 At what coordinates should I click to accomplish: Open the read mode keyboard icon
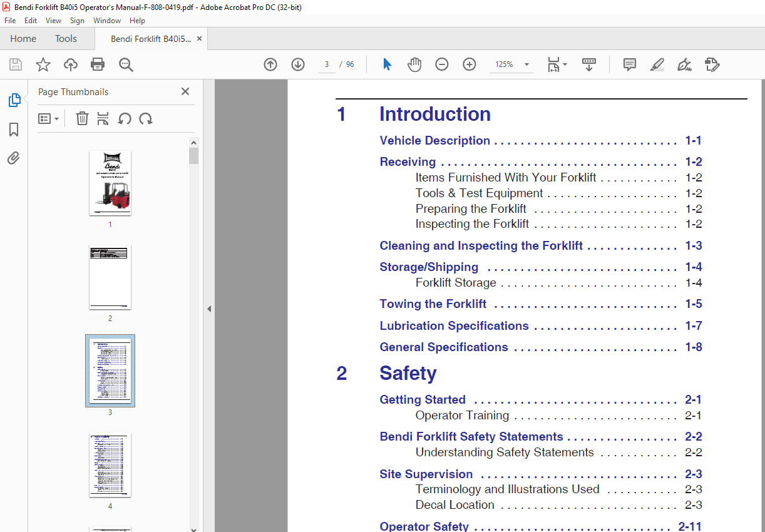coord(589,64)
